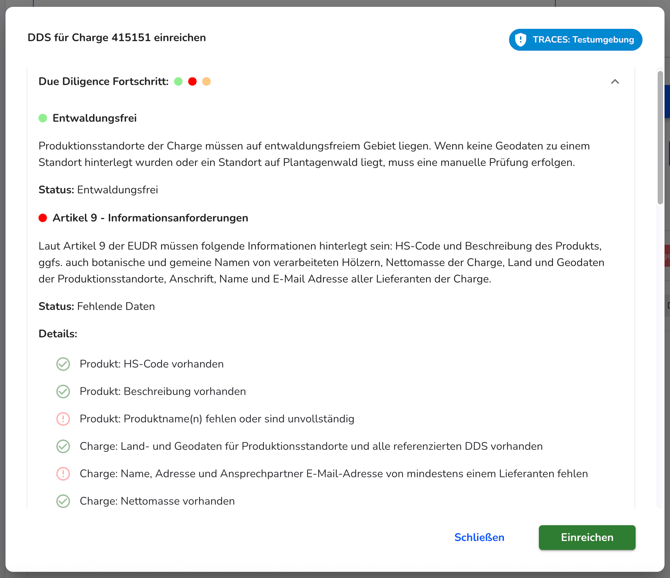Click the Due Diligence Fortschritt header label
Viewport: 670px width, 578px height.
[103, 82]
